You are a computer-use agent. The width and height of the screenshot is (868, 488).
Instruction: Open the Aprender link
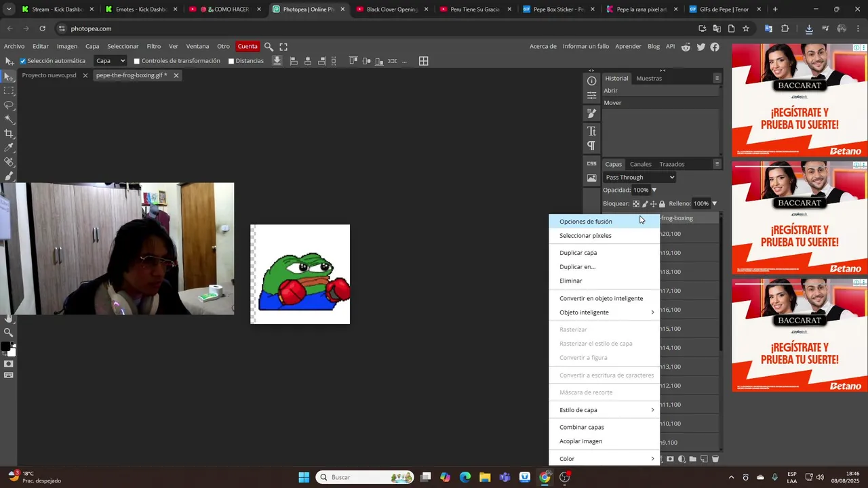628,47
